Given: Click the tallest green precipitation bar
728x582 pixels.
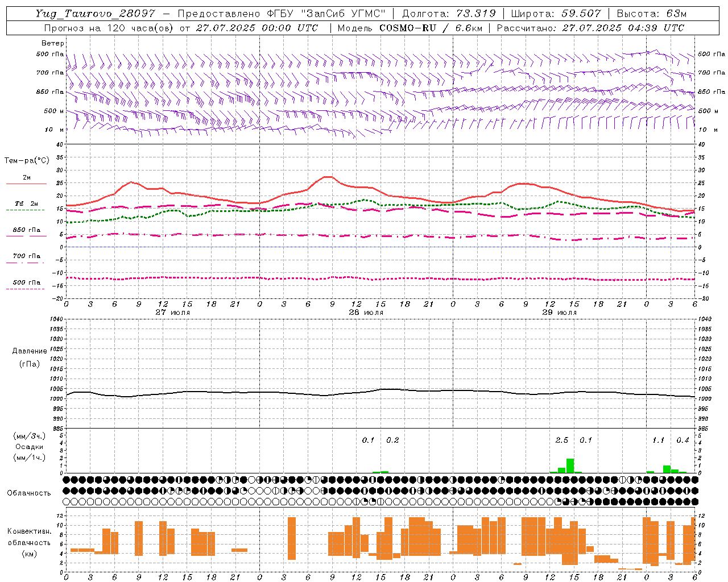Looking at the screenshot, I should coord(570,465).
